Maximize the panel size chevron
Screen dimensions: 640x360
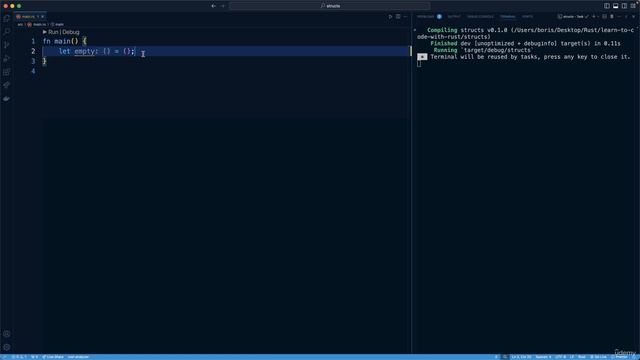626,17
